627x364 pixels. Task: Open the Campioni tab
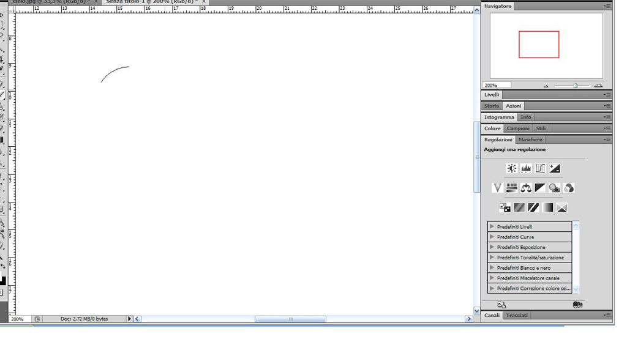[518, 128]
